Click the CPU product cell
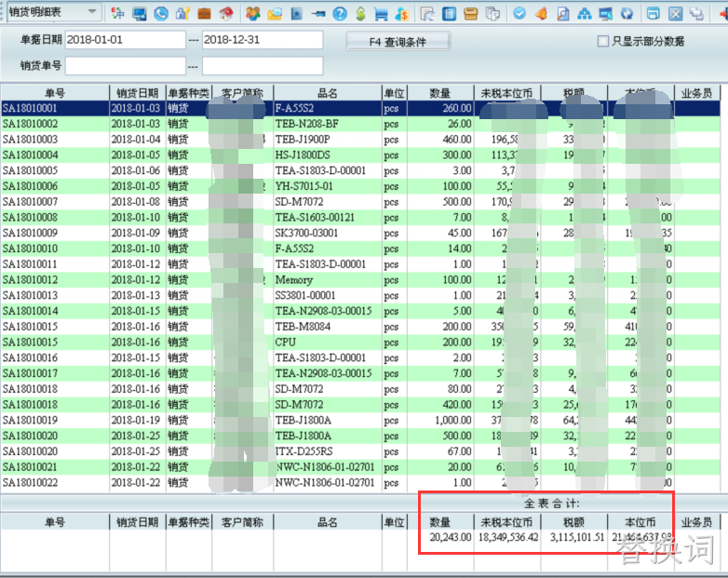This screenshot has width=728, height=578. coord(286,343)
